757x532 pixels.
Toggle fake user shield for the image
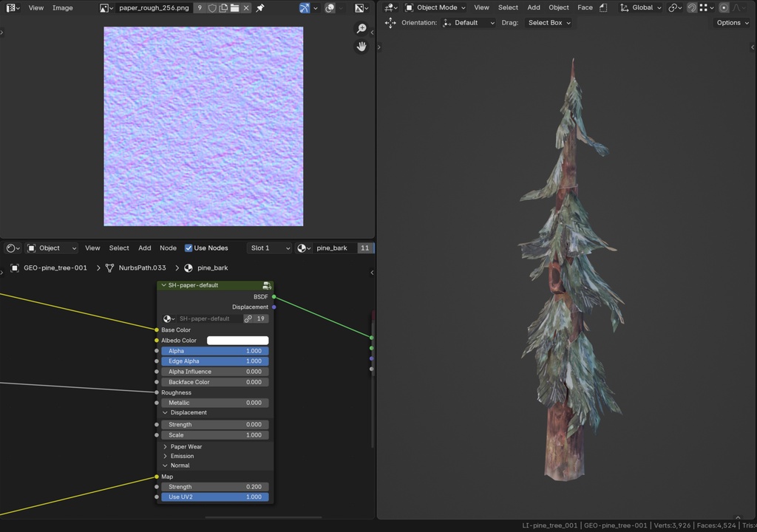point(212,8)
